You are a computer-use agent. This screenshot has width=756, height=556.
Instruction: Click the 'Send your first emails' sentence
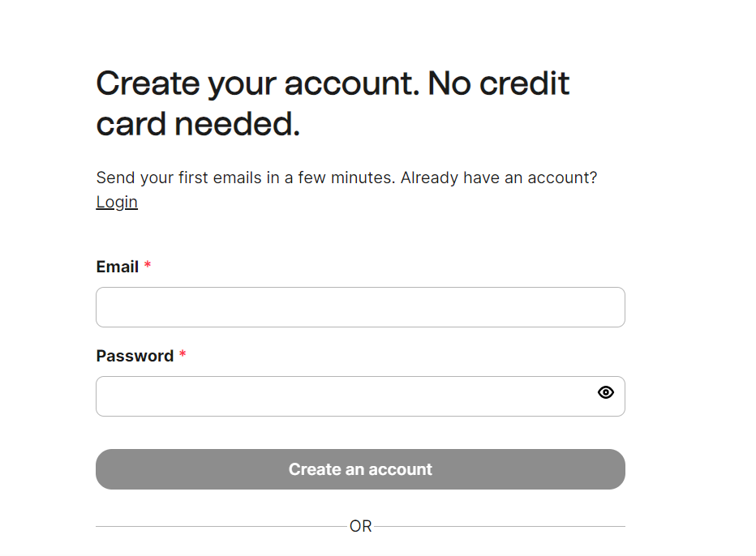click(x=246, y=177)
